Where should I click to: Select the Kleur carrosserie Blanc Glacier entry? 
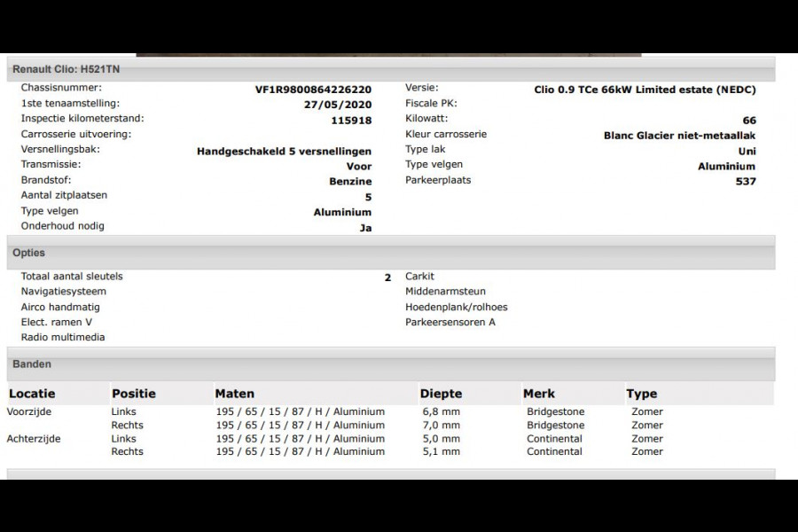point(677,134)
